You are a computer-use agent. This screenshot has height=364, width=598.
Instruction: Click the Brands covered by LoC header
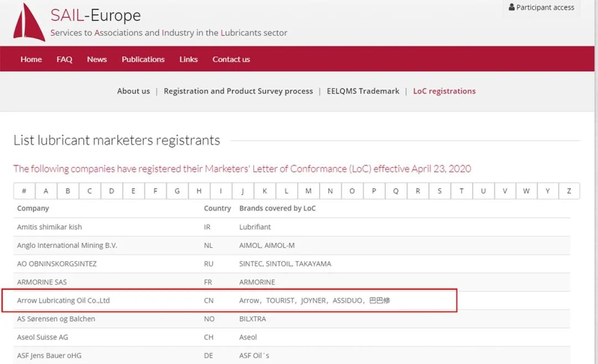pos(277,209)
